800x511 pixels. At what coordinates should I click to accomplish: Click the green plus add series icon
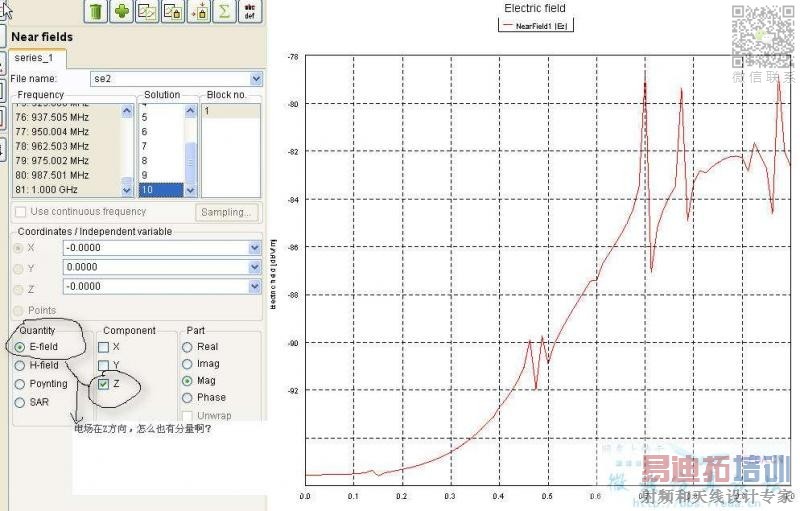[x=121, y=11]
